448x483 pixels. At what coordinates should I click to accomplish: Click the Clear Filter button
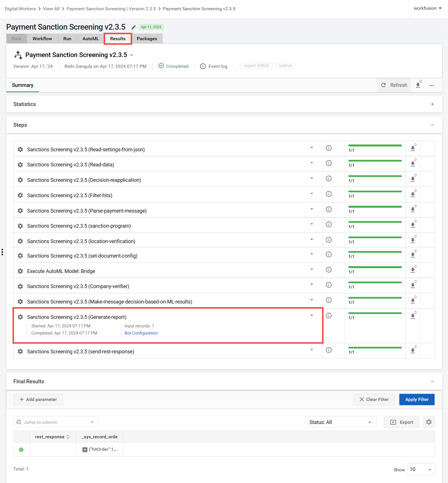coord(374,400)
